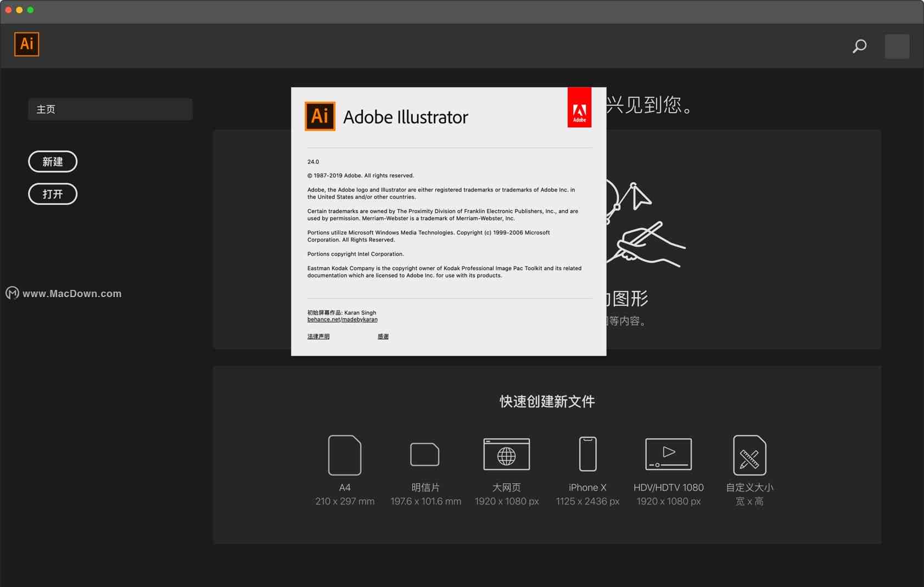The image size is (924, 587).
Task: Open the custom size 自定义大小 icon
Action: [749, 455]
